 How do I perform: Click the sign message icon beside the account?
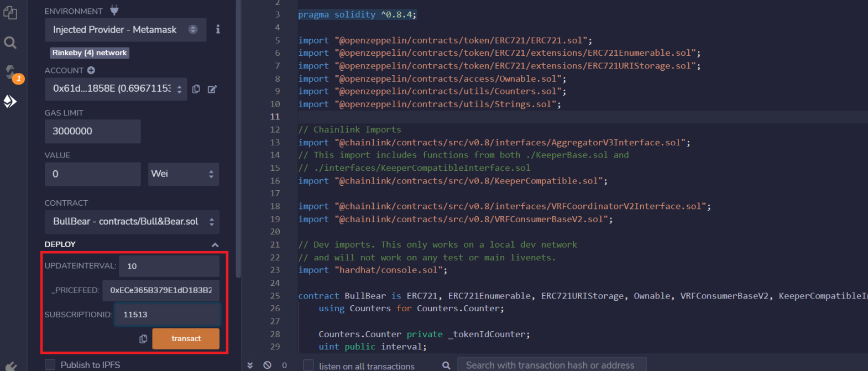click(212, 89)
